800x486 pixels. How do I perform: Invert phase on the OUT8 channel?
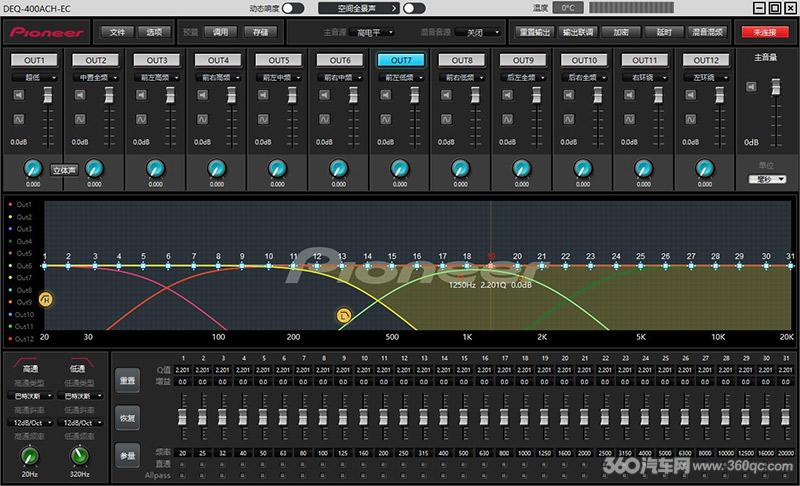pyautogui.click(x=446, y=119)
